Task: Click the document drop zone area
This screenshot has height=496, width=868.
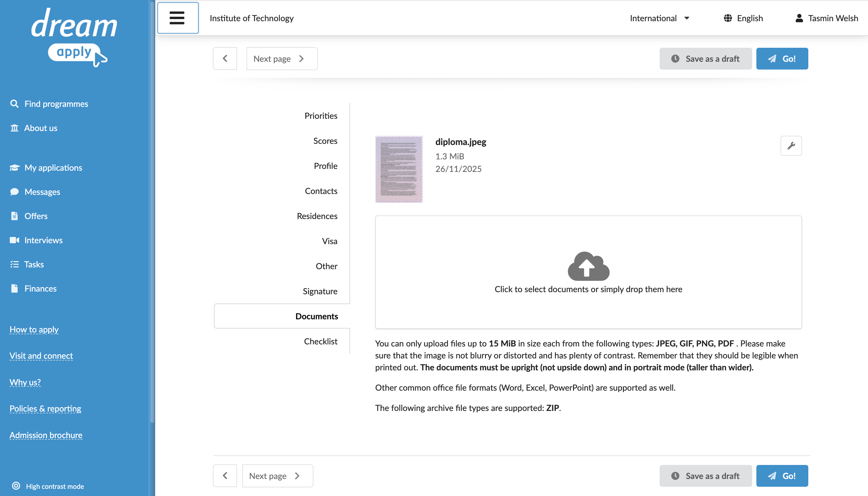Action: [x=588, y=272]
